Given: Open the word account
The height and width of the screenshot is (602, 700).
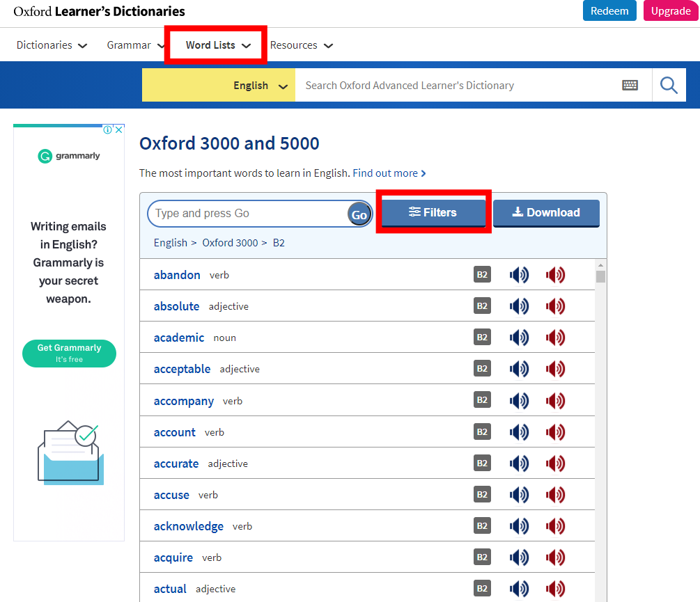Looking at the screenshot, I should tap(175, 432).
